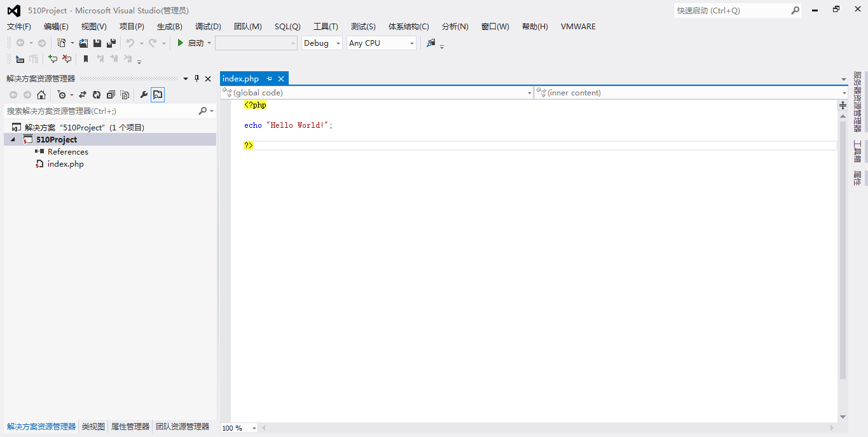This screenshot has width=868, height=437.
Task: Click the Save toolbar icon
Action: point(97,43)
